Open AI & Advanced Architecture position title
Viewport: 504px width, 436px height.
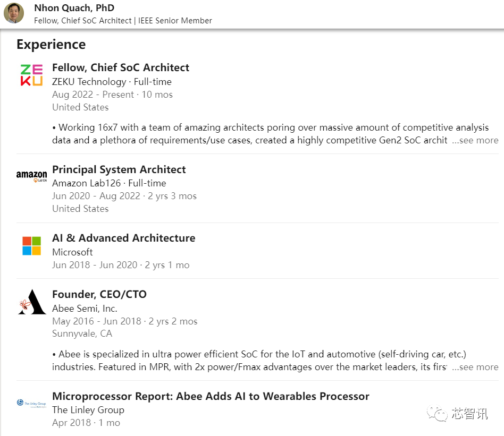124,238
